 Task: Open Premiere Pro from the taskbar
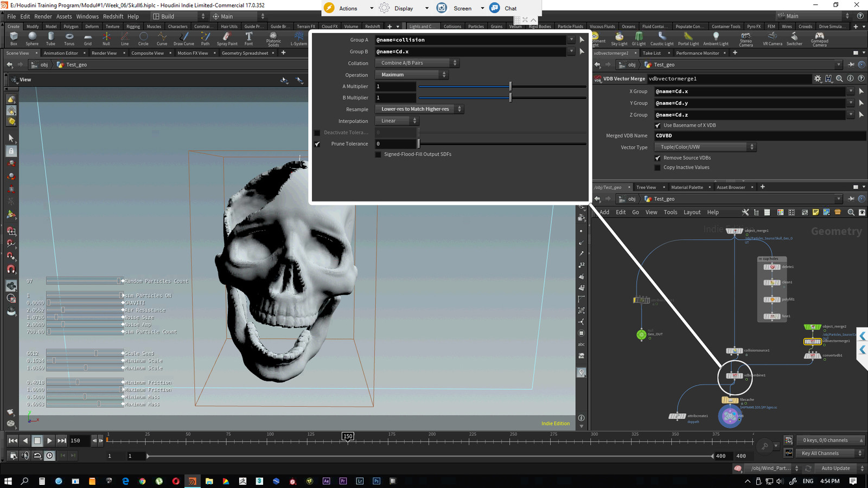point(343,480)
